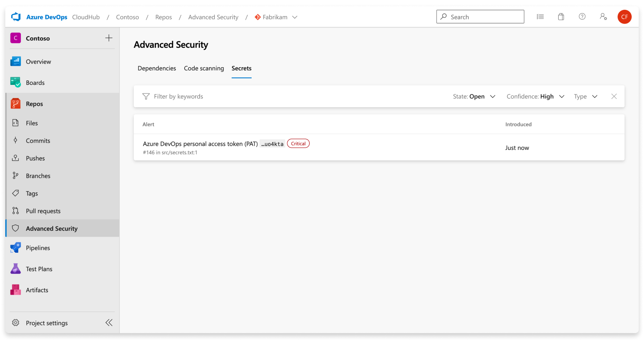Click the Pull requests icon
Screen dimensions: 644x341
pos(15,211)
